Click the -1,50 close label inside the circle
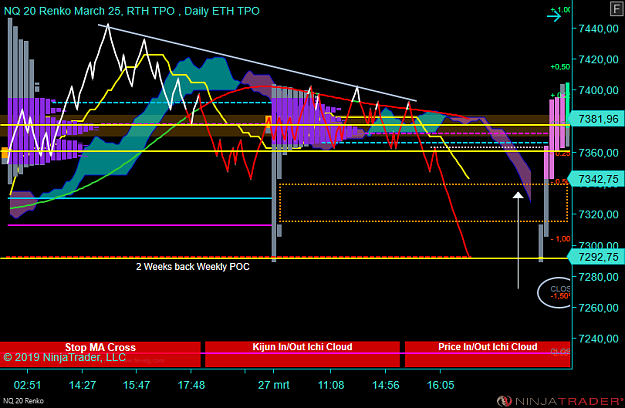Image resolution: width=625 pixels, height=408 pixels. 560,296
